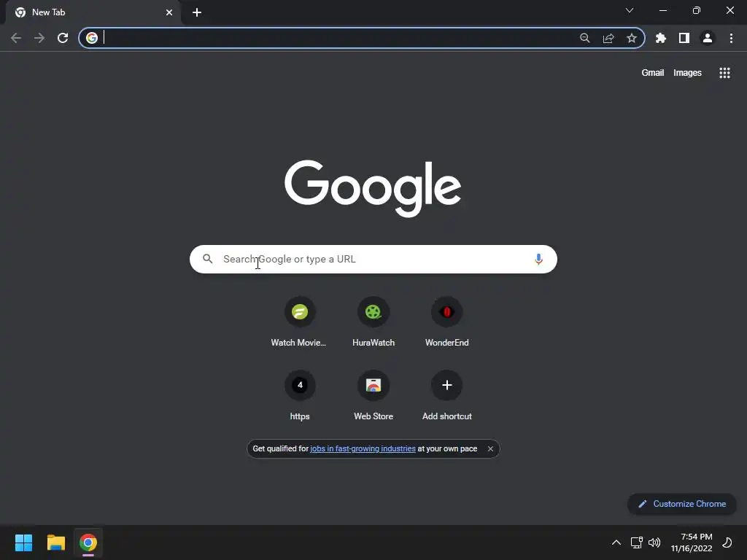
Task: Open Images link
Action: tap(687, 73)
